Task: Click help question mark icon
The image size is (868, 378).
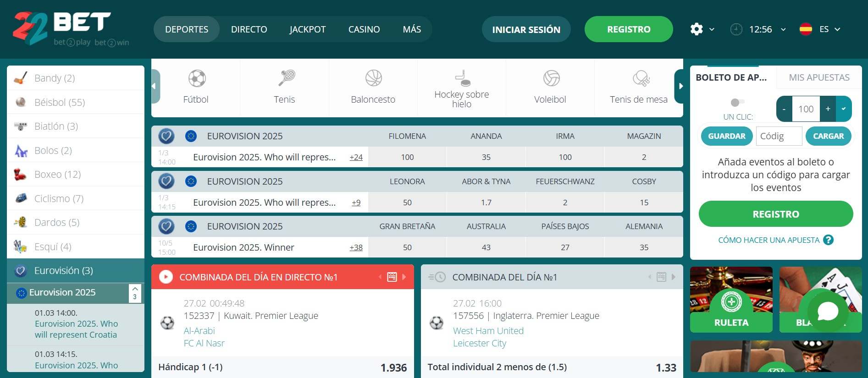Action: click(828, 240)
